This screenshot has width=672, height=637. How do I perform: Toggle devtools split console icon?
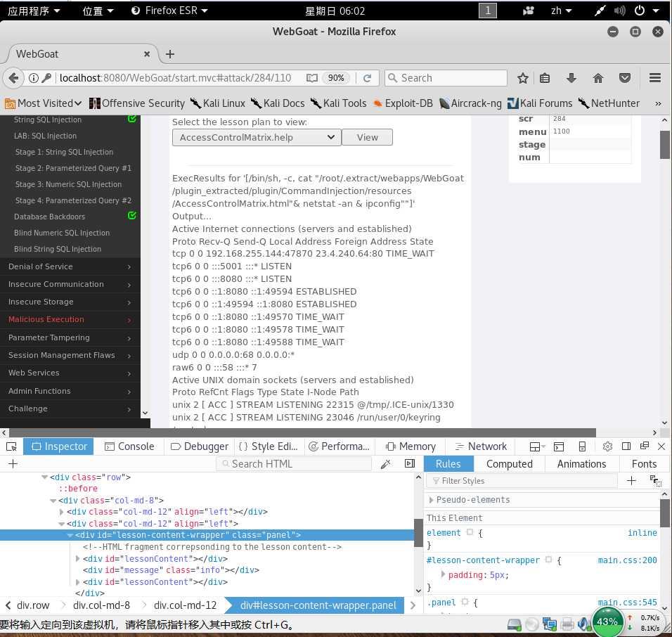pos(559,446)
